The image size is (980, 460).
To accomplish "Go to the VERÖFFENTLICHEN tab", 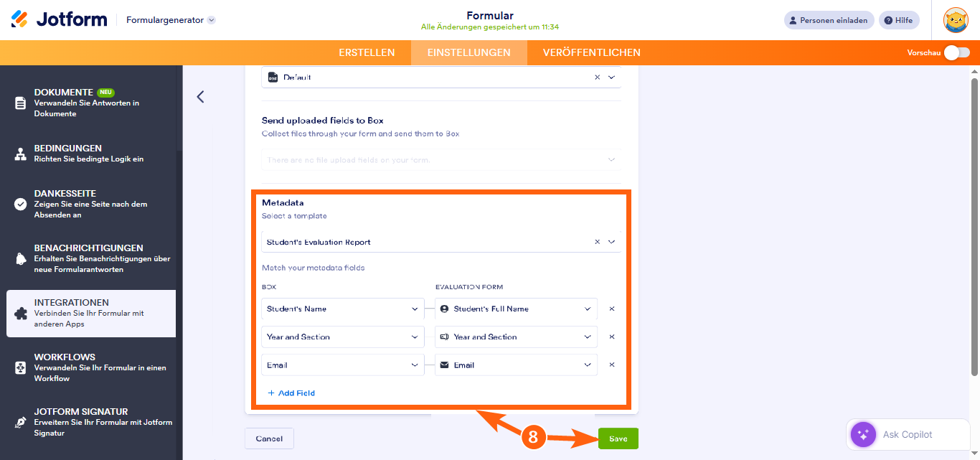I will click(x=591, y=52).
